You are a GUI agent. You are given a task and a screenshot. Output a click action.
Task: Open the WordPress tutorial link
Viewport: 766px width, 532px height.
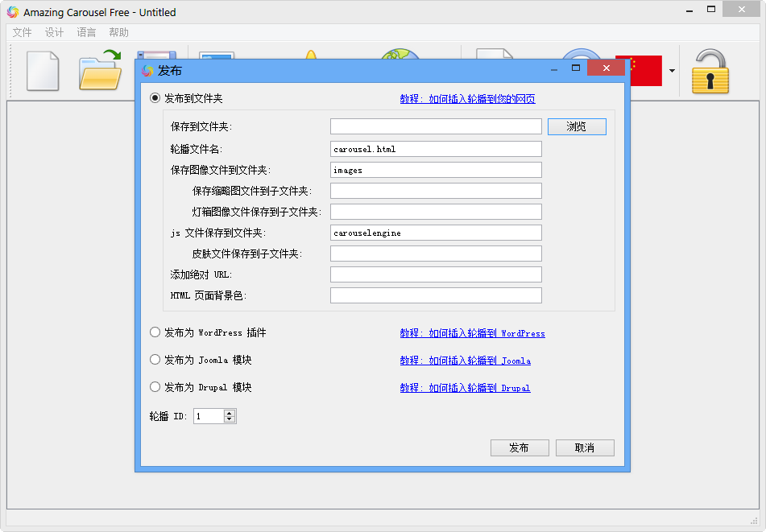click(472, 333)
